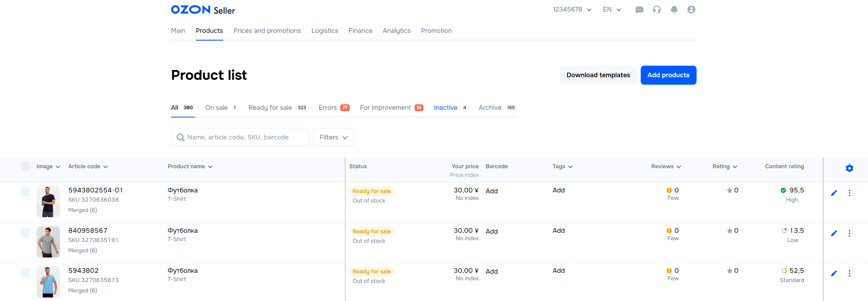The image size is (868, 301).
Task: Select checkbox for article 840958567
Action: coord(25,232)
